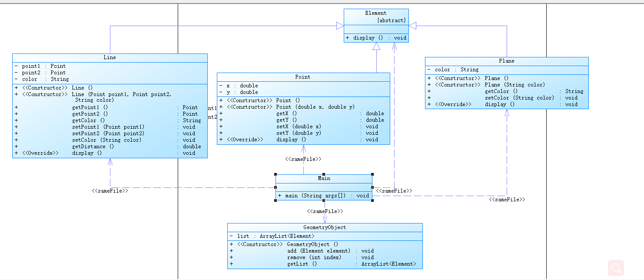Select the empty Line () constructor
Image resolution: width=644 pixels, height=280 pixels.
coord(54,87)
